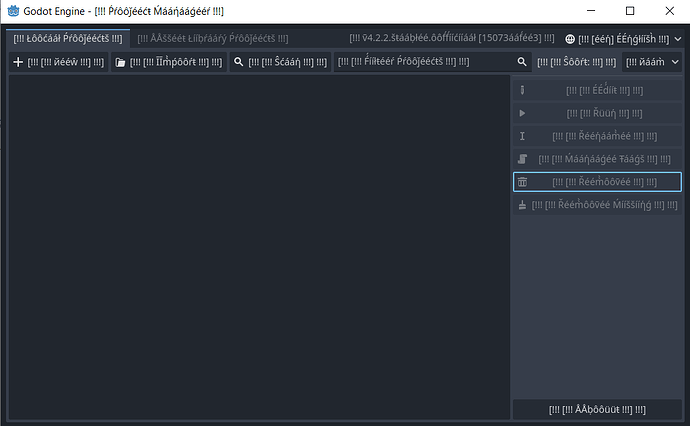The width and height of the screenshot is (690, 426).
Task: Open the Asset Library Projects tab
Action: tap(212, 38)
